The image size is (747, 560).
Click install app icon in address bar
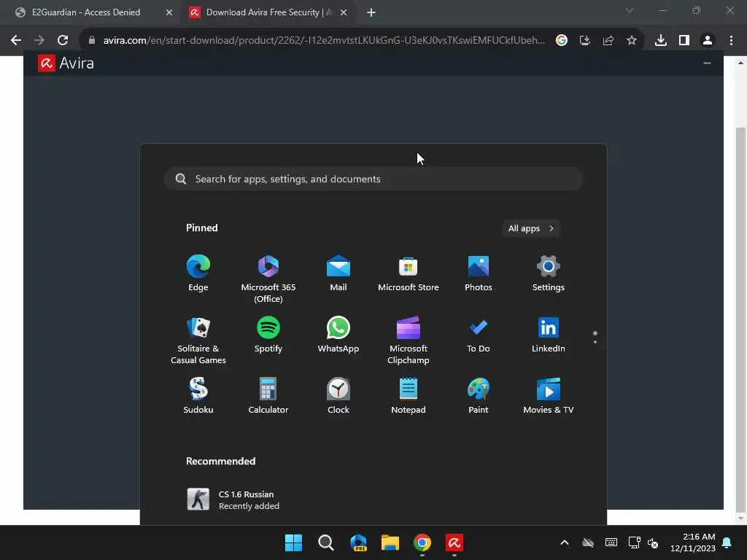pos(585,41)
